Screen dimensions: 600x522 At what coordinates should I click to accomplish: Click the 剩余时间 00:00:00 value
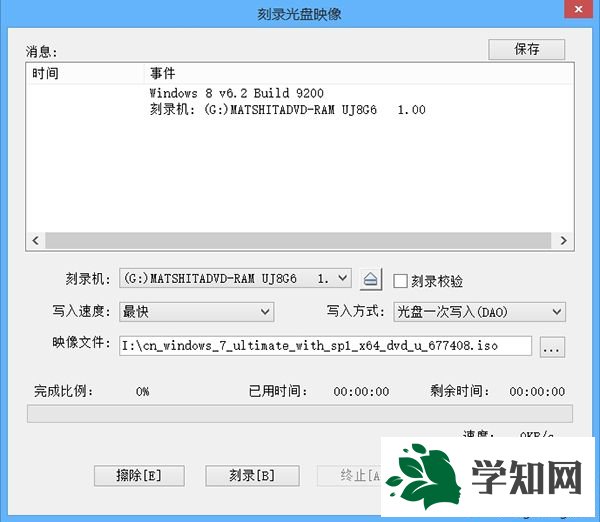537,392
